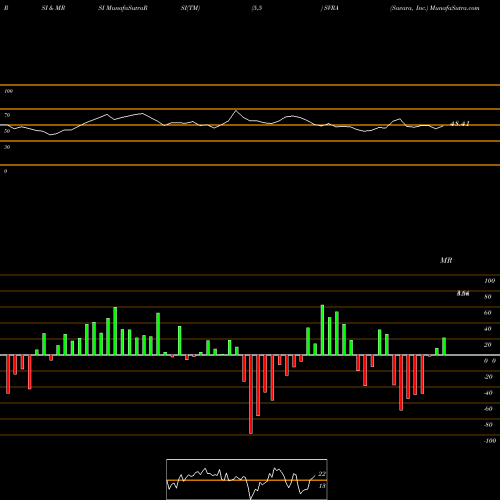Click the RSI axis label 30
This screenshot has width=500, height=500.
pos(7,147)
